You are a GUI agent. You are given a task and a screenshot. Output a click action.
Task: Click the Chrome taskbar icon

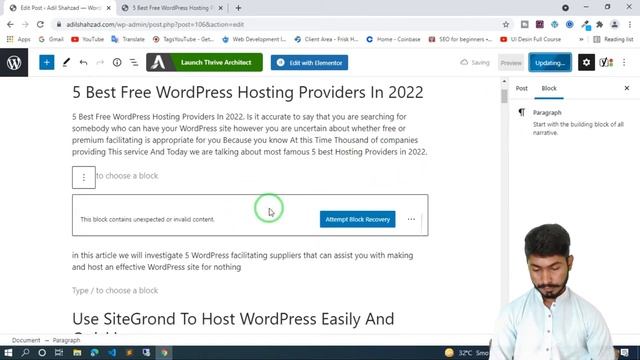click(x=164, y=352)
